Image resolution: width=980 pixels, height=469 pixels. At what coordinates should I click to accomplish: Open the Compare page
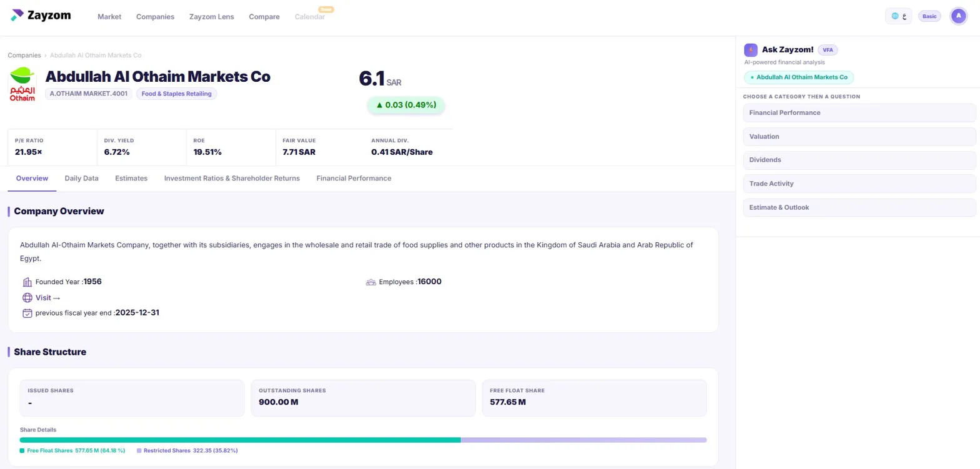coord(264,17)
